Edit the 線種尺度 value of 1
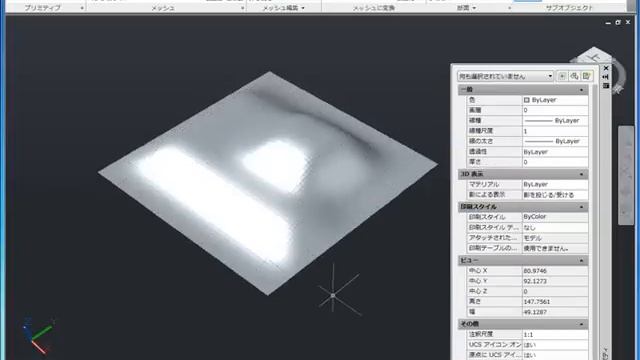Screen dimensions: 640x360 pos(555,131)
